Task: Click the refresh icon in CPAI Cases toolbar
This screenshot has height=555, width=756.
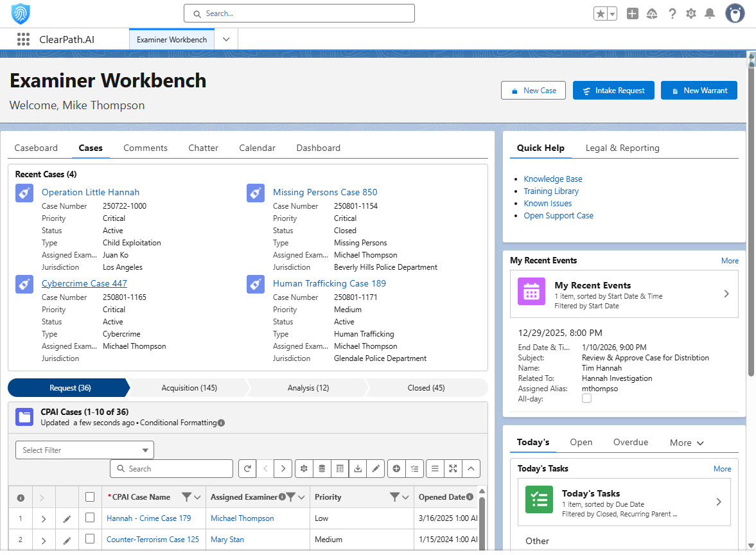Action: click(247, 469)
